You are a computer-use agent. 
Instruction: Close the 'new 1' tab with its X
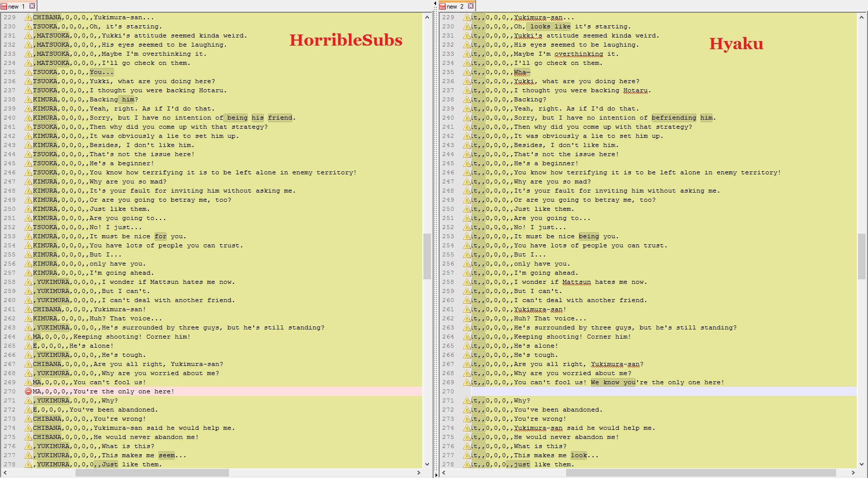(32, 6)
